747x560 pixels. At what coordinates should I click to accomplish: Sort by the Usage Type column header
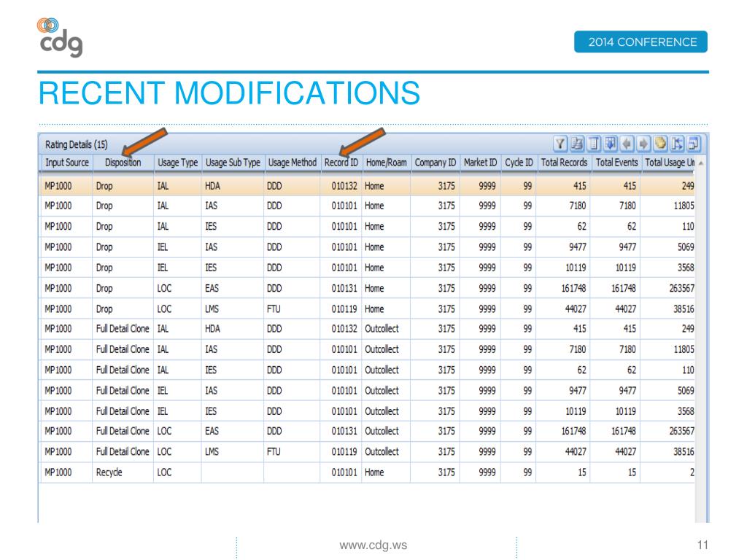point(178,163)
